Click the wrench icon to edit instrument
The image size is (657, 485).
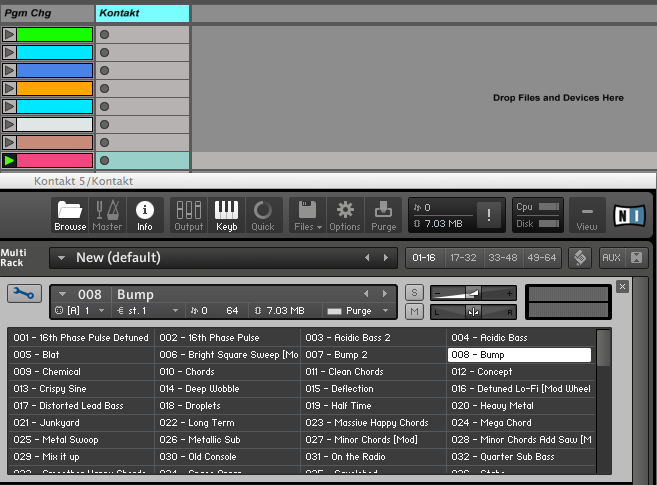pyautogui.click(x=23, y=294)
